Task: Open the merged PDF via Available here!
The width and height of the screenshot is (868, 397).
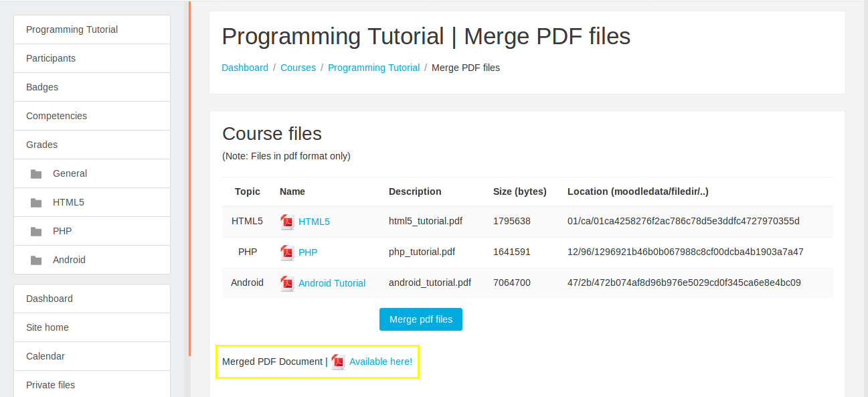Action: pyautogui.click(x=381, y=362)
